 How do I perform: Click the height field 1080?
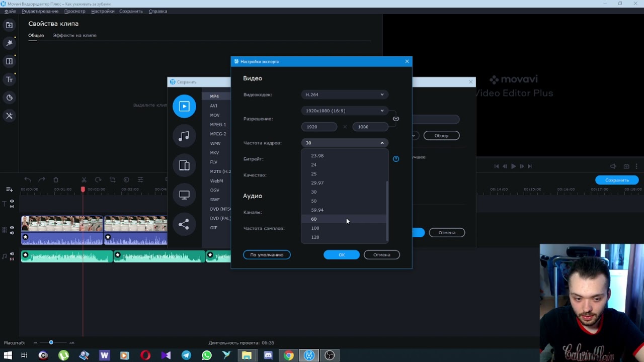coord(370,127)
